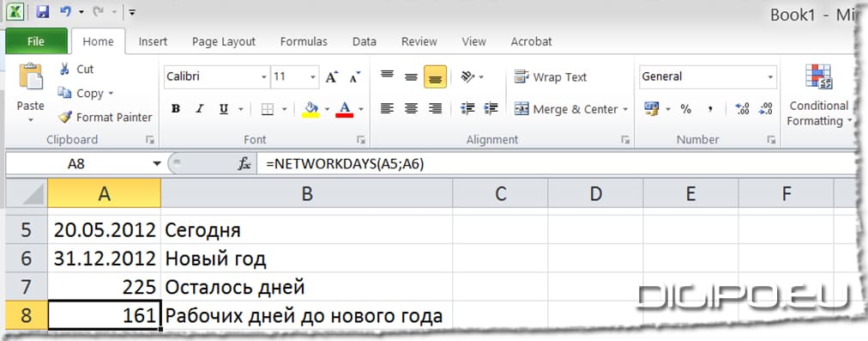
Task: Switch to the View tab
Action: [x=473, y=41]
